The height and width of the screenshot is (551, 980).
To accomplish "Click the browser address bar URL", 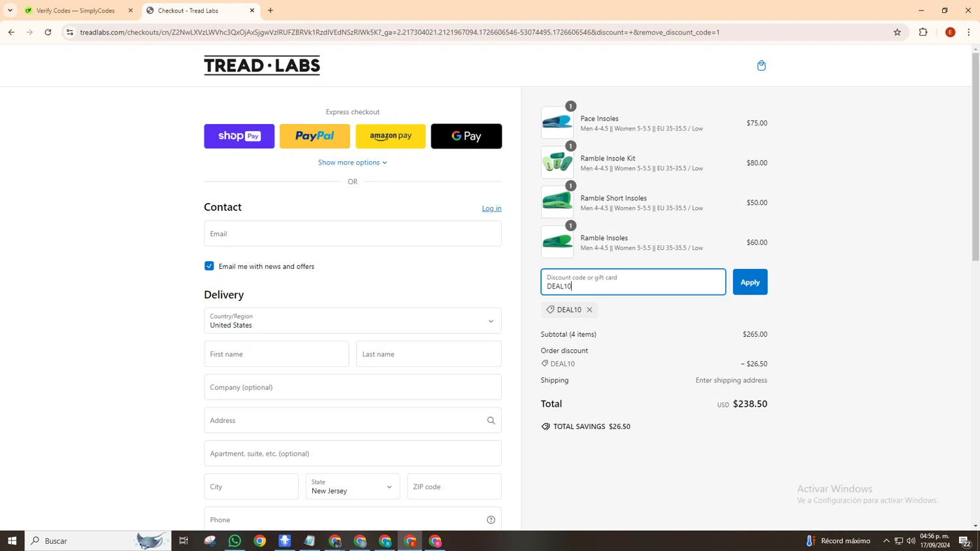I will (x=400, y=32).
